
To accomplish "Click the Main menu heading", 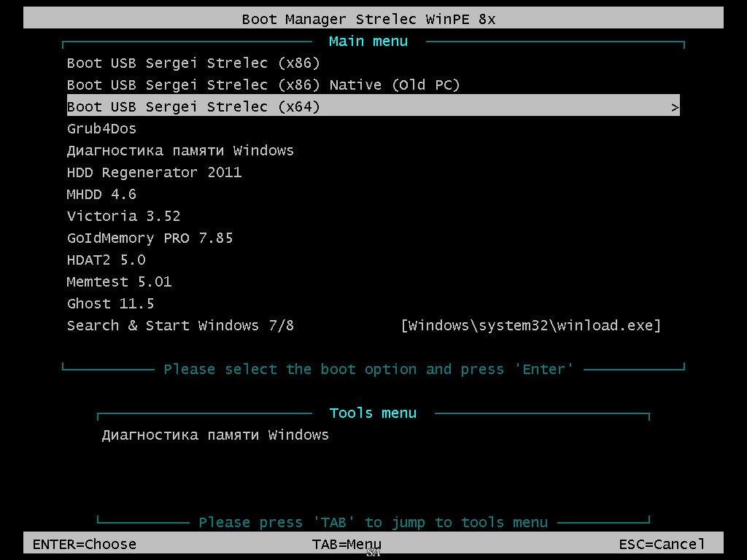I will pos(368,42).
